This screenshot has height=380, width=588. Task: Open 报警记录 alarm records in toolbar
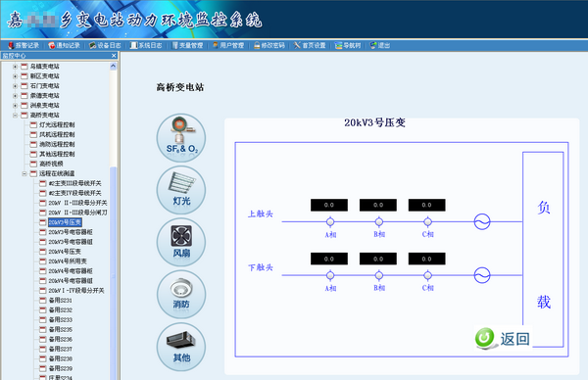[24, 45]
